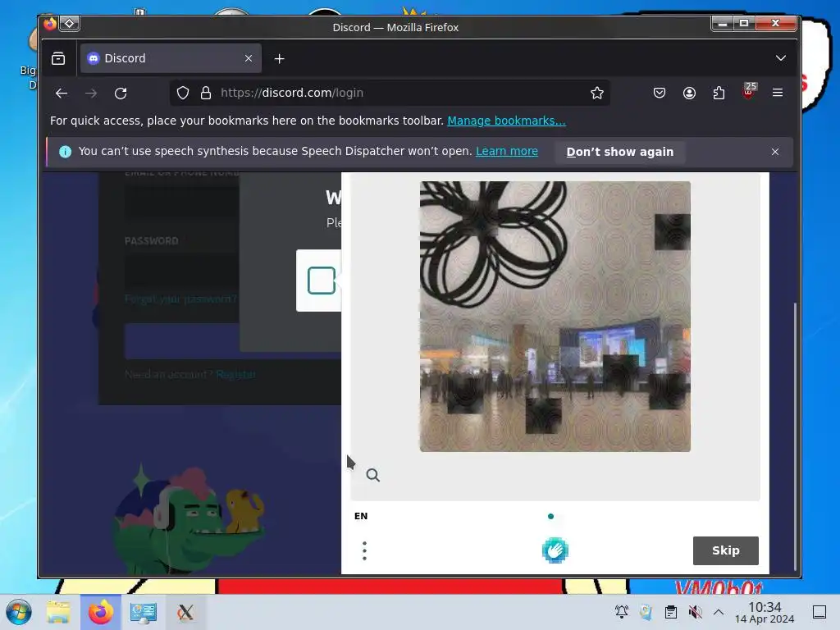Expand the list all tabs chevron

(x=781, y=58)
